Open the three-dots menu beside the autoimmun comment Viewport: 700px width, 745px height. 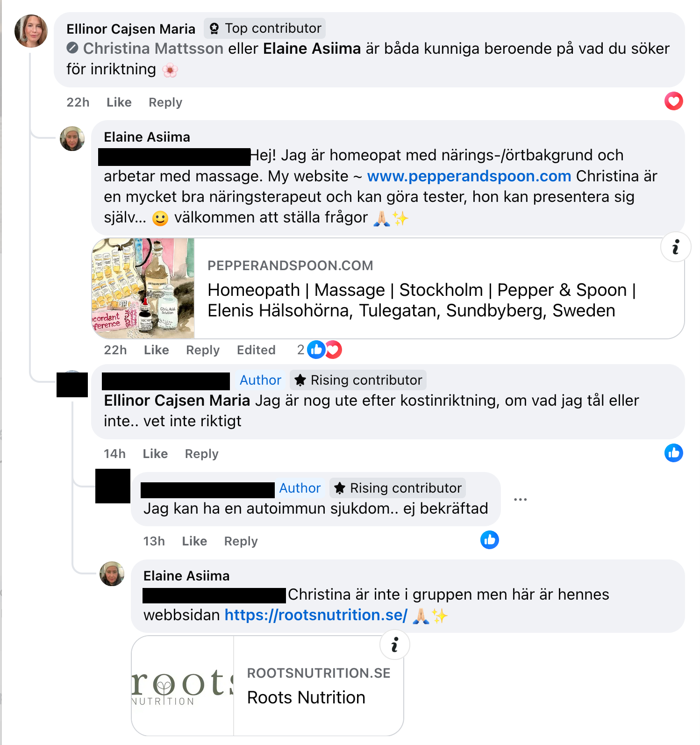[x=520, y=499]
